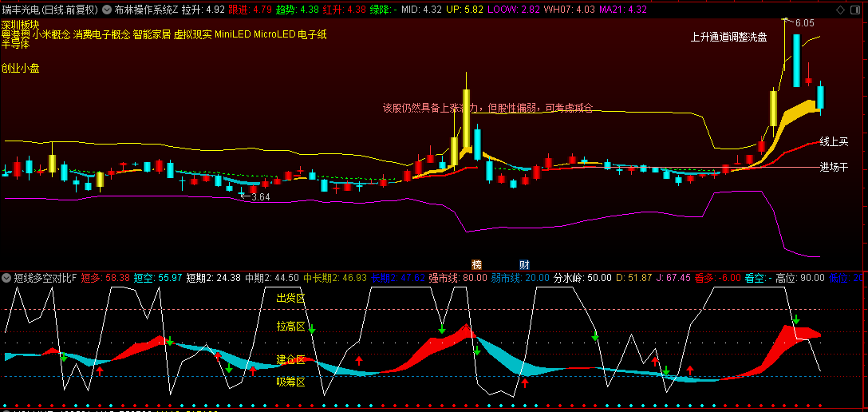Image resolution: width=868 pixels, height=412 pixels.
Task: Click the indicator name 布林操作系统Z
Action: coord(146,10)
